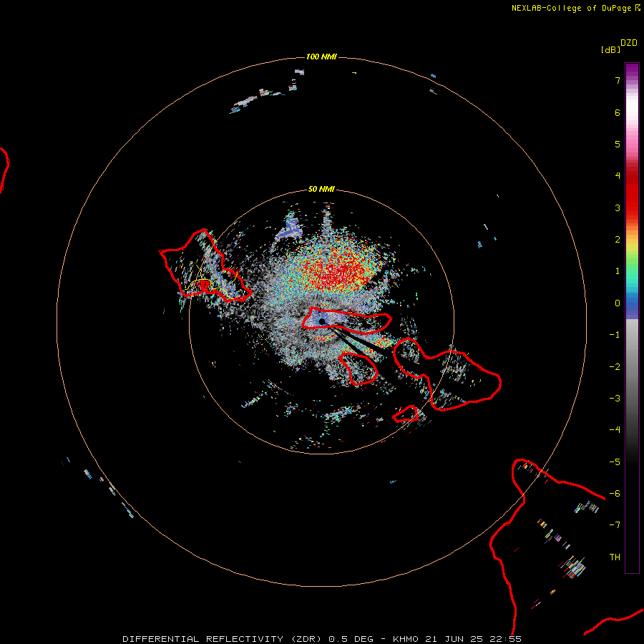Select the 5 dB scale value
This screenshot has height=644, width=644.
[618, 144]
